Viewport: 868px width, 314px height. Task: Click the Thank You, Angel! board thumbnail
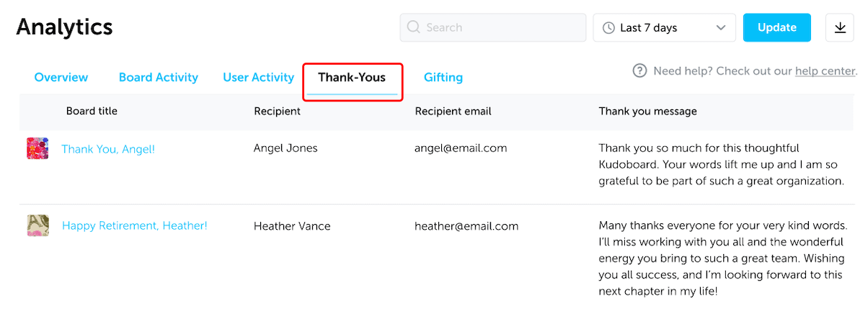[37, 148]
